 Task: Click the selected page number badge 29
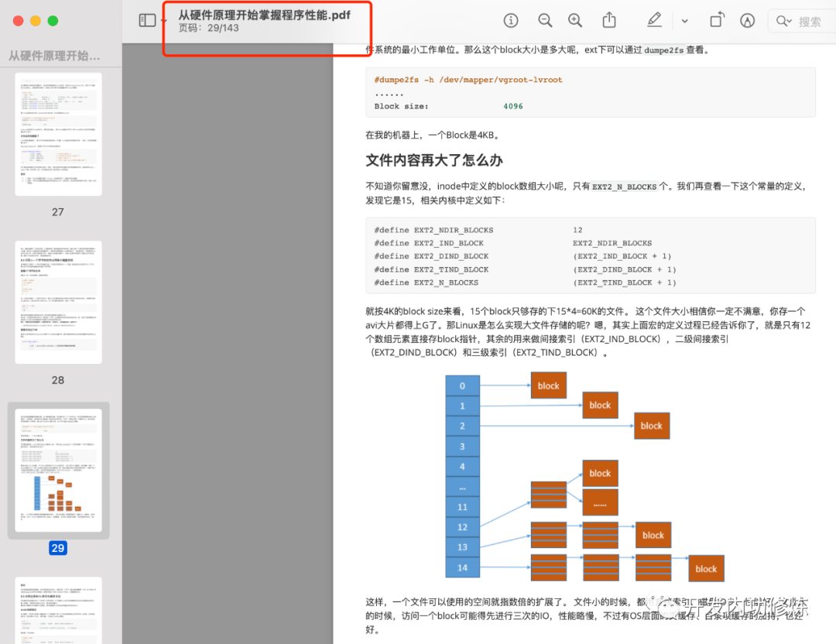tap(57, 548)
